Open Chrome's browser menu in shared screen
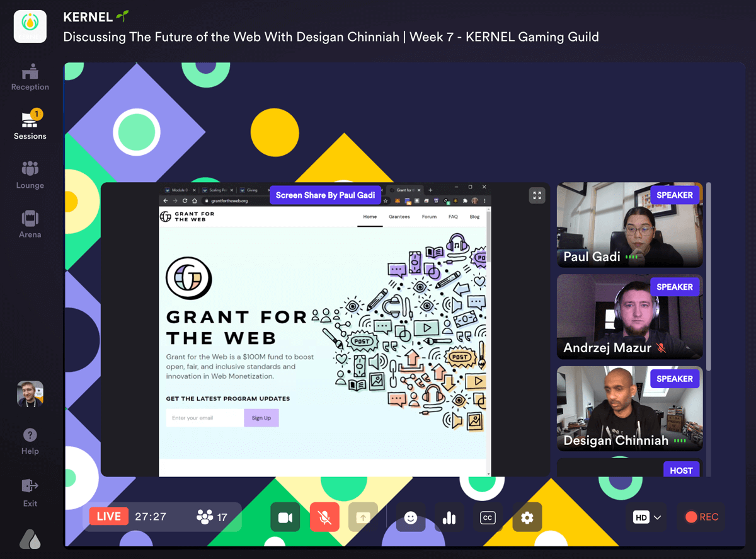Image resolution: width=756 pixels, height=559 pixels. click(x=485, y=202)
